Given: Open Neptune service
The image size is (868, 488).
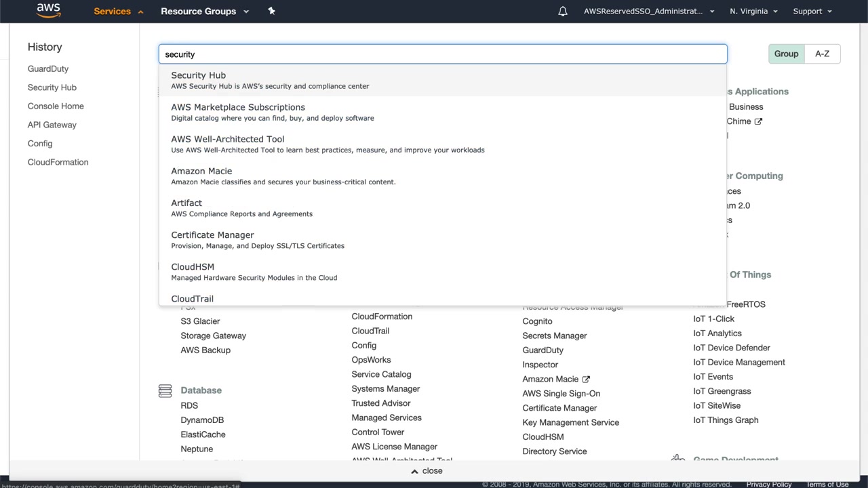Looking at the screenshot, I should 197,449.
